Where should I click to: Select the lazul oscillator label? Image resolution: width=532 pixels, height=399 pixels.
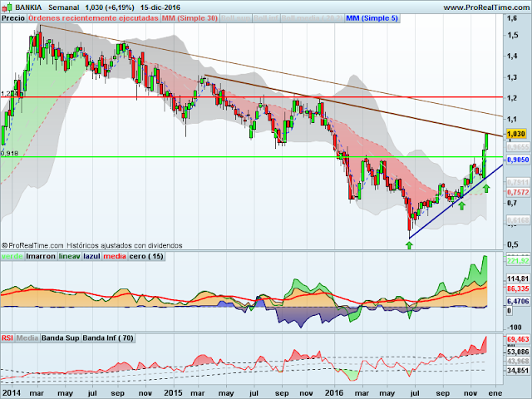pyautogui.click(x=91, y=256)
